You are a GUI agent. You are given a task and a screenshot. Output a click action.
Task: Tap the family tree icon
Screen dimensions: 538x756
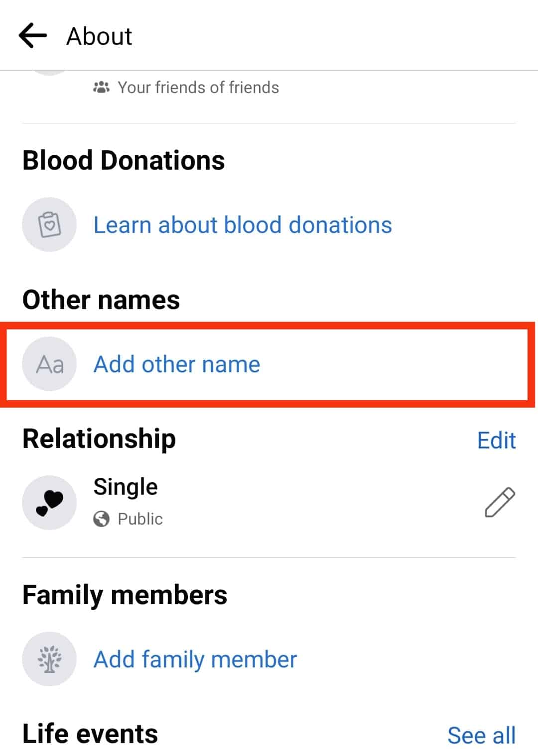[49, 659]
